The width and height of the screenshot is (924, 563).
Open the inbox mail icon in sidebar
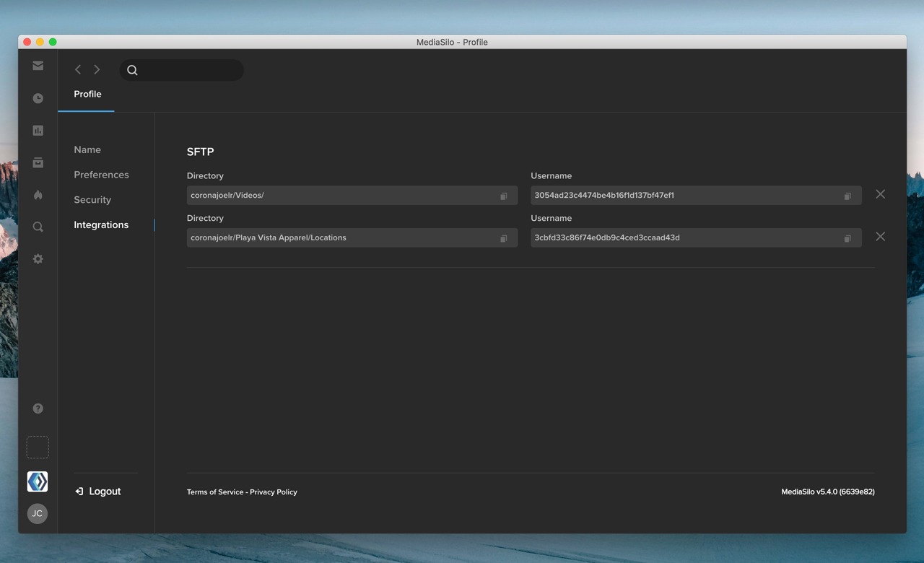pos(38,66)
